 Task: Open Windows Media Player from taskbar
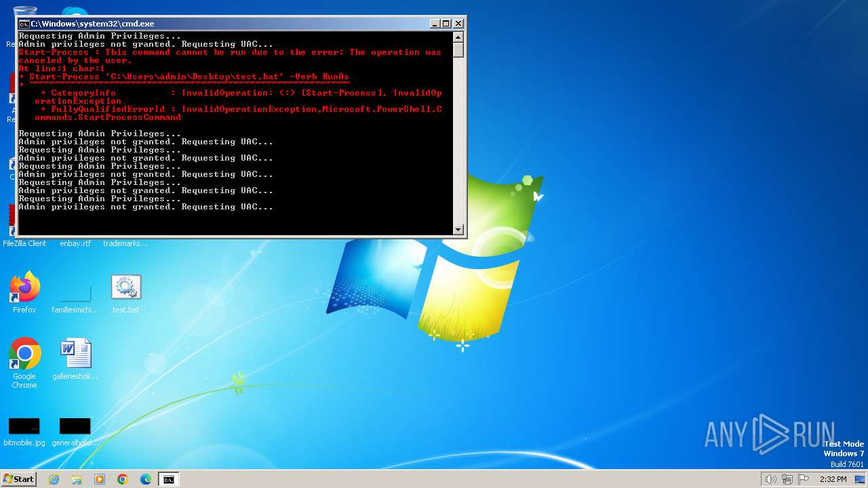click(x=100, y=479)
